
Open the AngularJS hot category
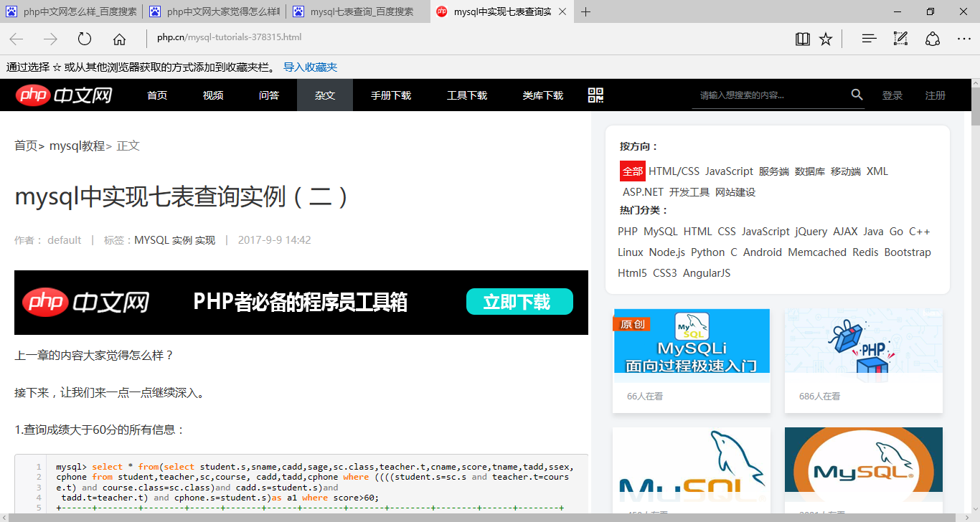pyautogui.click(x=707, y=273)
